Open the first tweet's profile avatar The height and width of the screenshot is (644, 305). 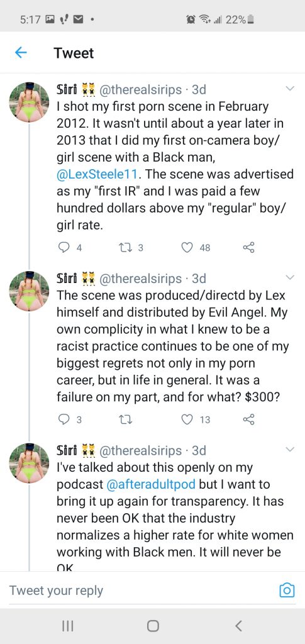coord(29,103)
